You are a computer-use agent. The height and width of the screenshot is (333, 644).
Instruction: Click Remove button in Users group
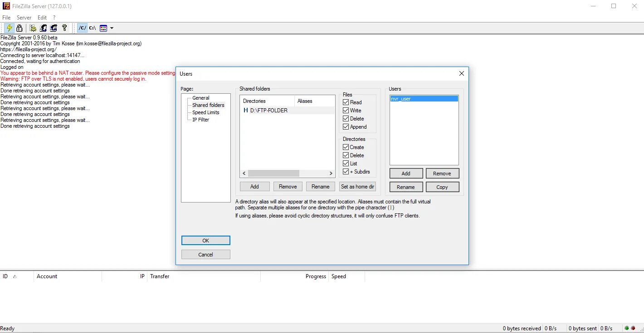442,174
